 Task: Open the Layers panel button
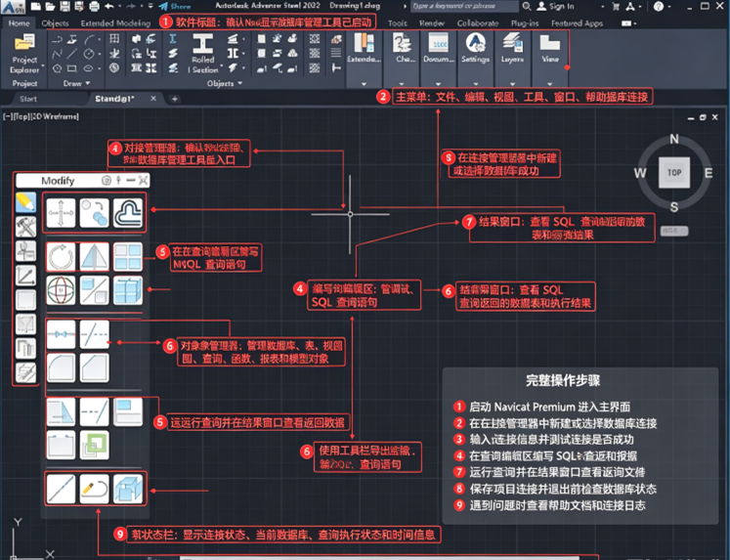(x=513, y=48)
